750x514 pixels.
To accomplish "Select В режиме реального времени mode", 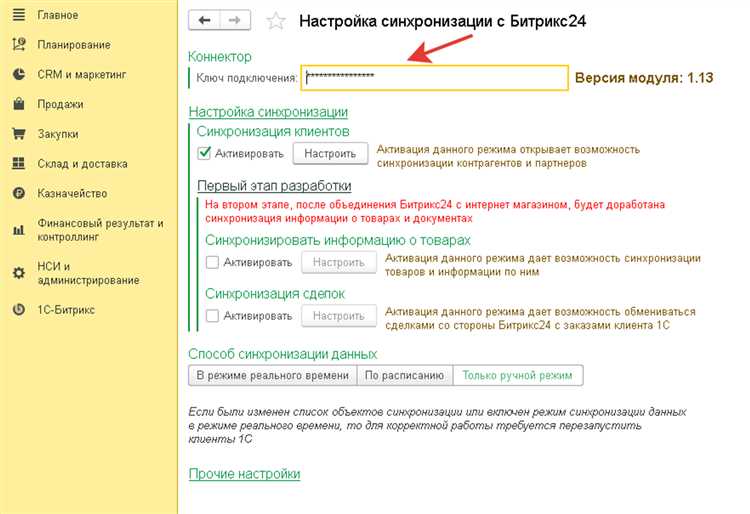I will 273,375.
